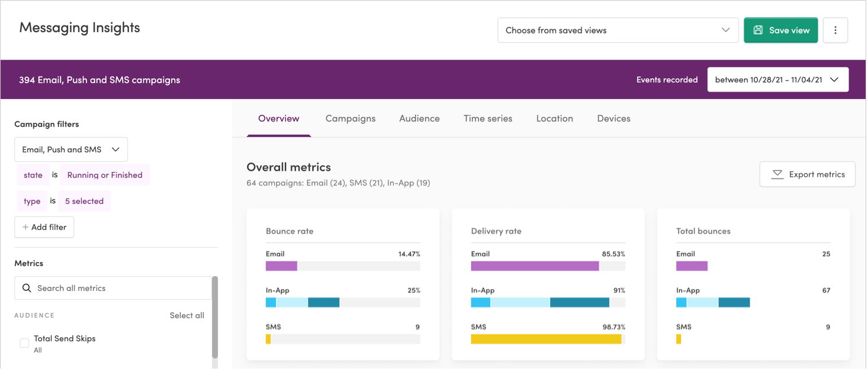Open the events recorded date range dropdown
The width and height of the screenshot is (868, 371).
pos(777,79)
